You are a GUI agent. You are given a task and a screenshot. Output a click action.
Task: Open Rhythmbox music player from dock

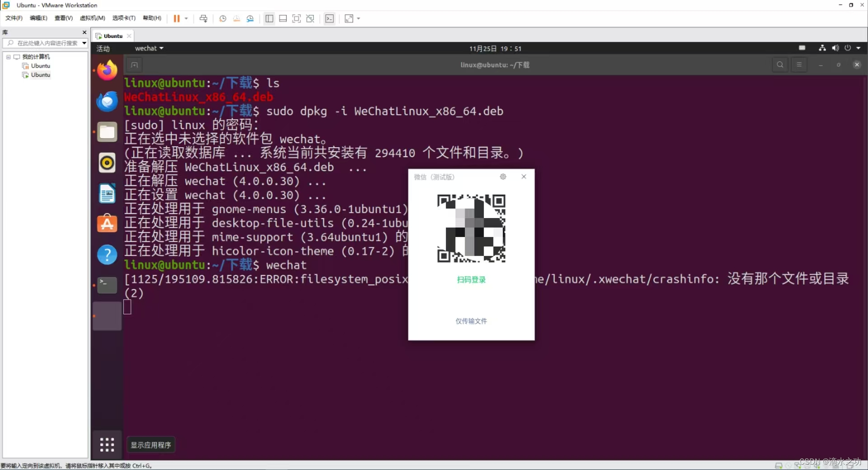[107, 163]
